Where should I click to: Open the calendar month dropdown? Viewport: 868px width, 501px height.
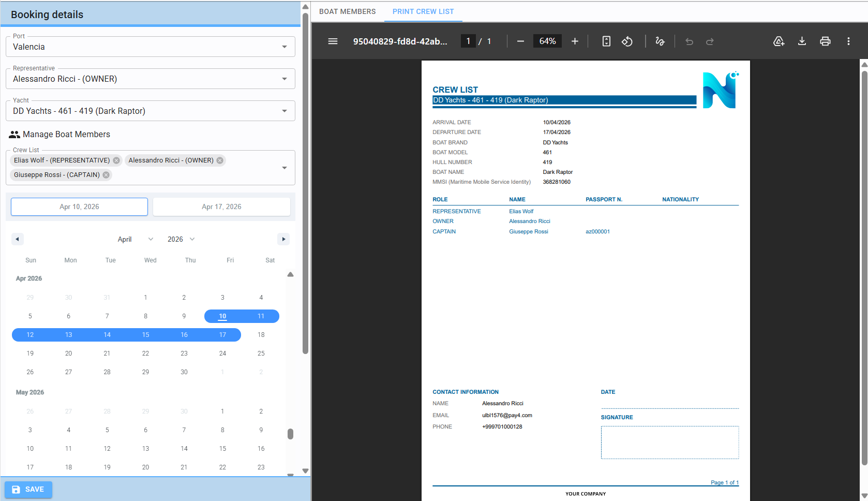click(136, 239)
